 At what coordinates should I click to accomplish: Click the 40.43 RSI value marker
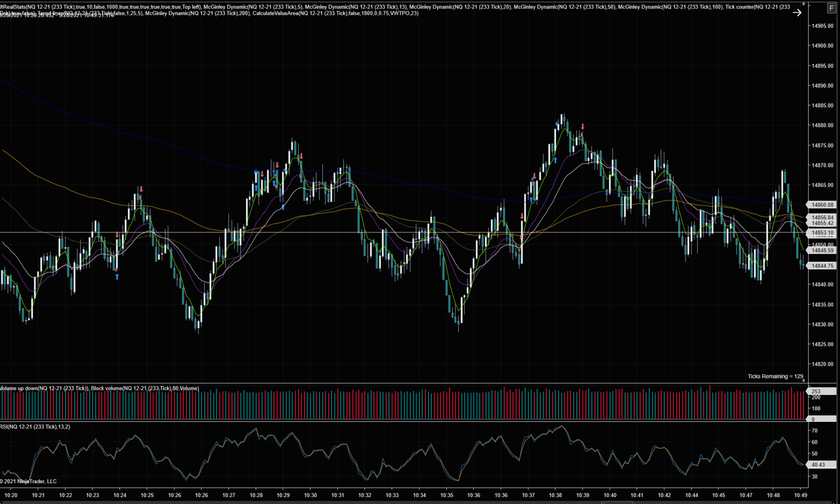(x=822, y=464)
